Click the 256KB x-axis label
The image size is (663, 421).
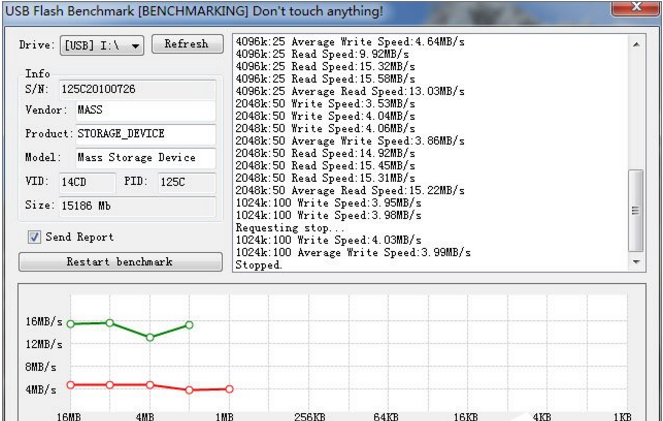tap(310, 417)
